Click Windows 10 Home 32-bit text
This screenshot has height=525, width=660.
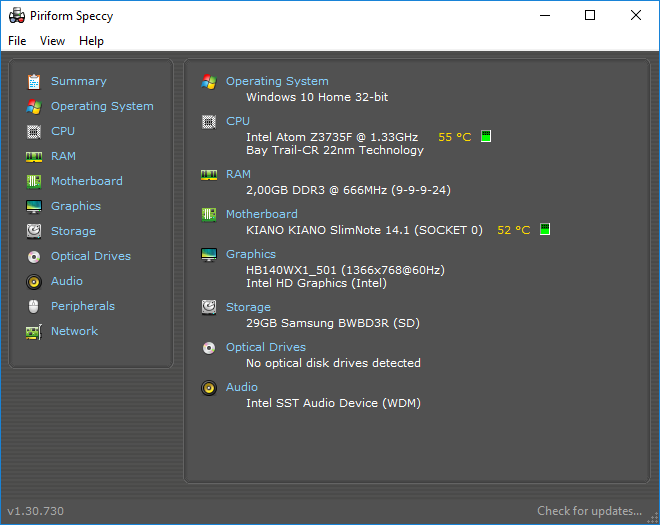(x=317, y=97)
